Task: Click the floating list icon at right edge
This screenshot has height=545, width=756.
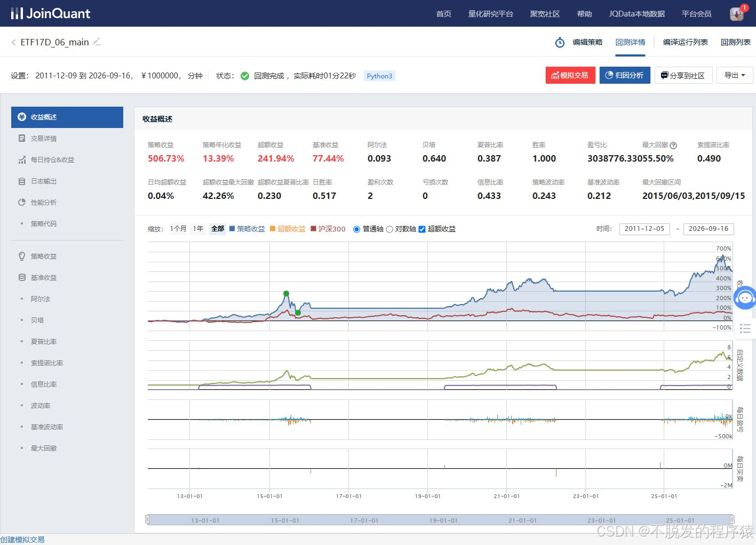Action: click(745, 328)
